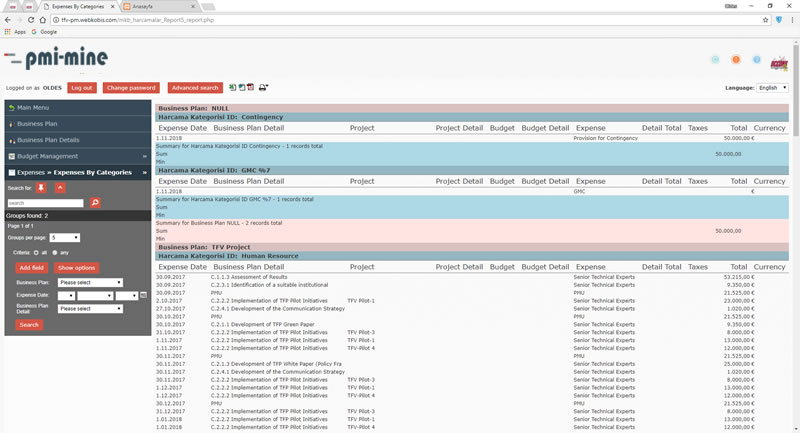Focus the sidebar search input field
The width and height of the screenshot is (800, 433).
pyautogui.click(x=45, y=203)
